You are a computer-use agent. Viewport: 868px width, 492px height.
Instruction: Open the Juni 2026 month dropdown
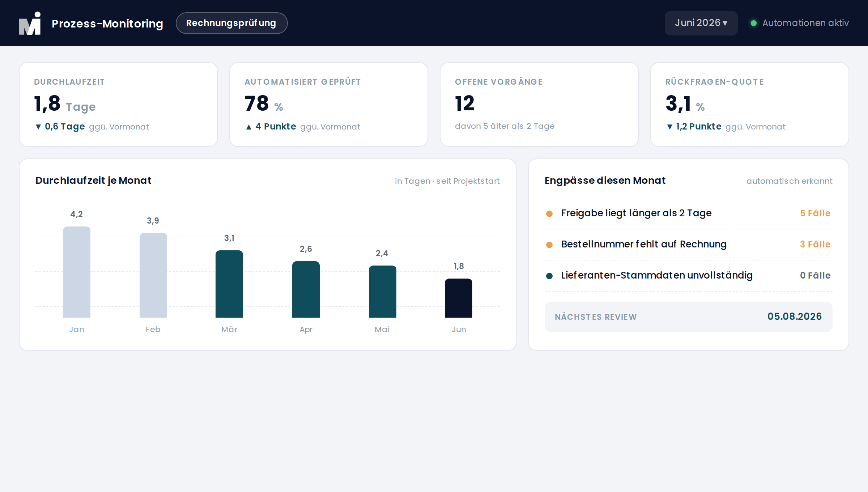701,23
